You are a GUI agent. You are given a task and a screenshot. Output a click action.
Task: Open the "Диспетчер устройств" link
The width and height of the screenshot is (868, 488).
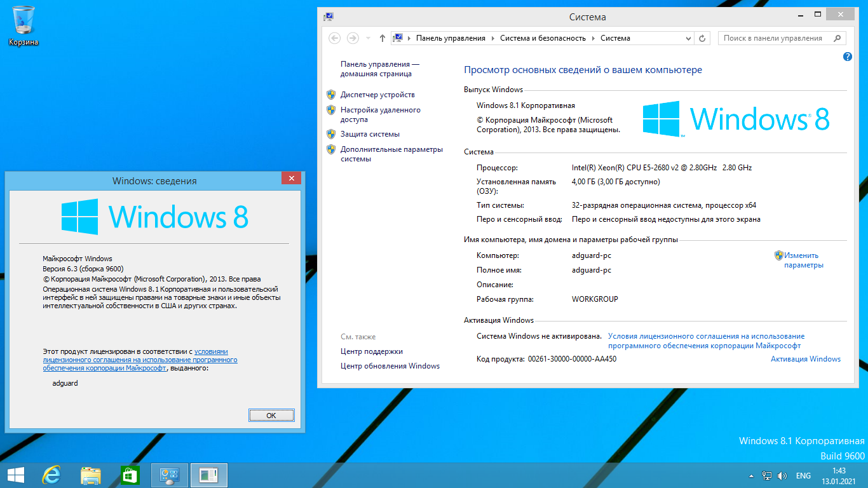[x=377, y=95]
